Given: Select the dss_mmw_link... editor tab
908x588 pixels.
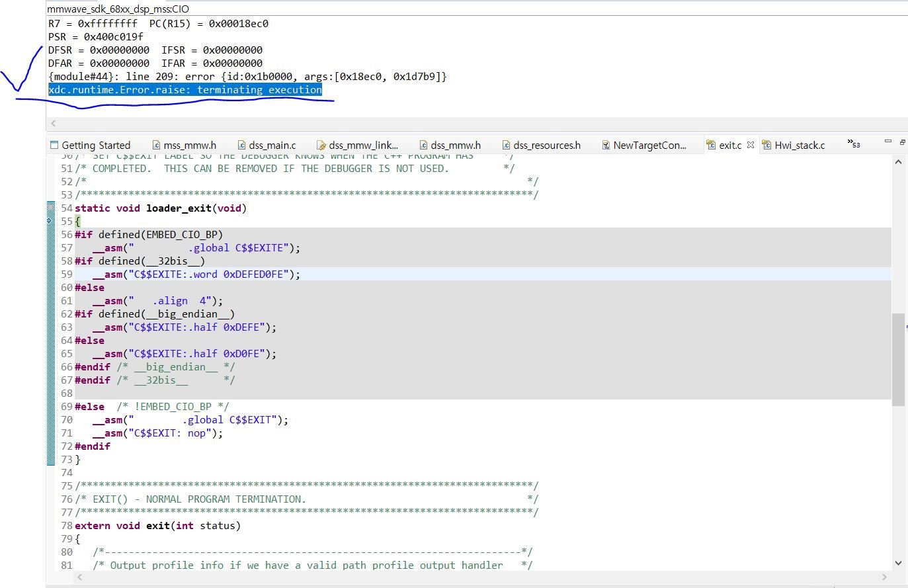Looking at the screenshot, I should tap(357, 145).
